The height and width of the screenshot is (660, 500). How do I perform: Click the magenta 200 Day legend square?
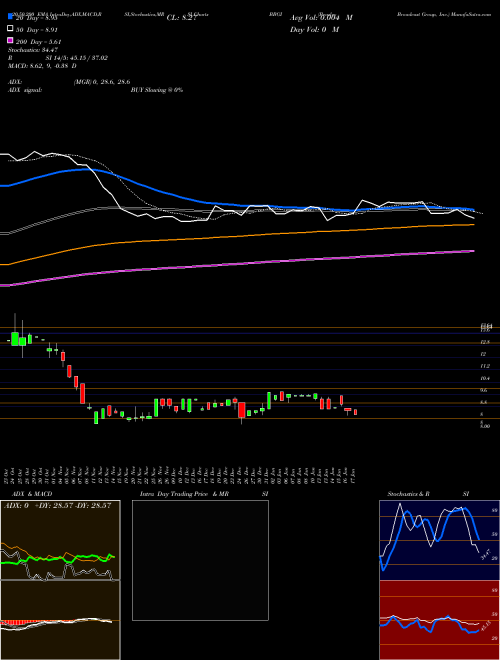point(10,40)
